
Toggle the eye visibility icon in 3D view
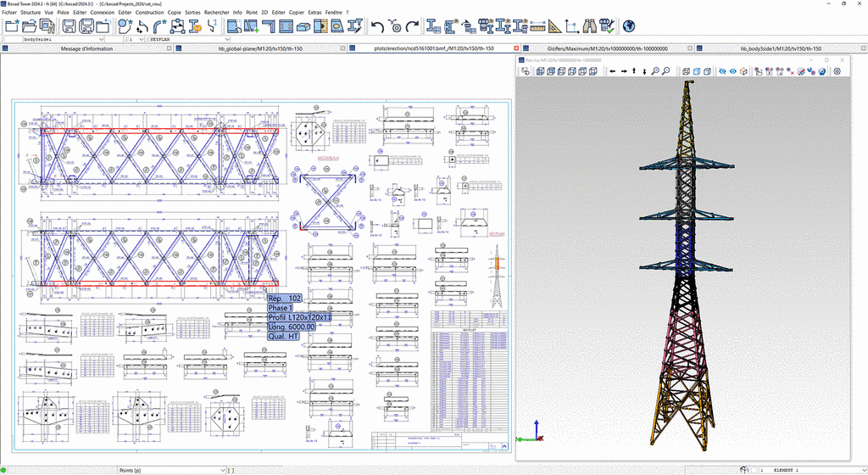tap(732, 71)
